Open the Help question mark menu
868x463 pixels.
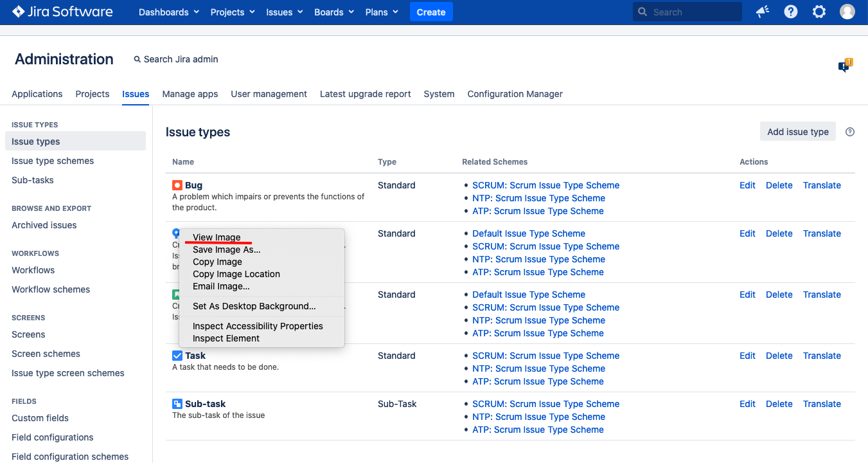click(791, 12)
